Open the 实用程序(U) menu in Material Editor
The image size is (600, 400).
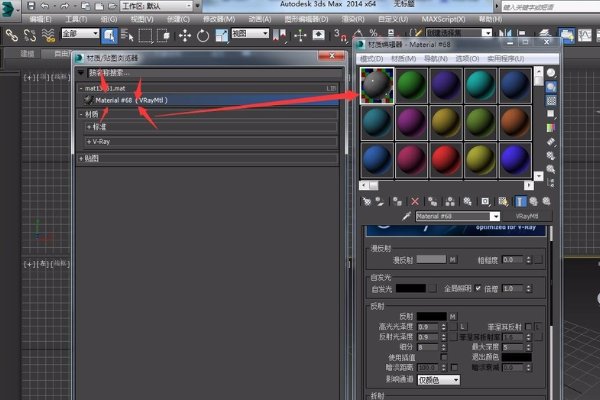coord(505,59)
